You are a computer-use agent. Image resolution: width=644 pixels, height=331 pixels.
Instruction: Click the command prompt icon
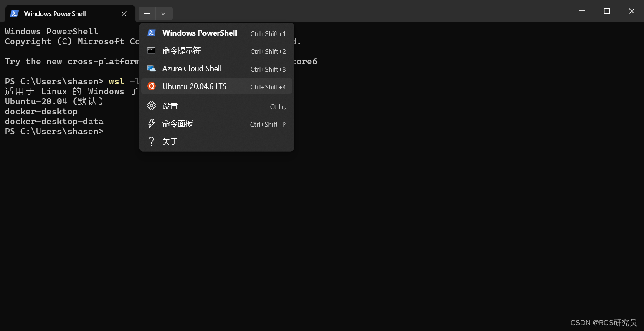pos(152,50)
